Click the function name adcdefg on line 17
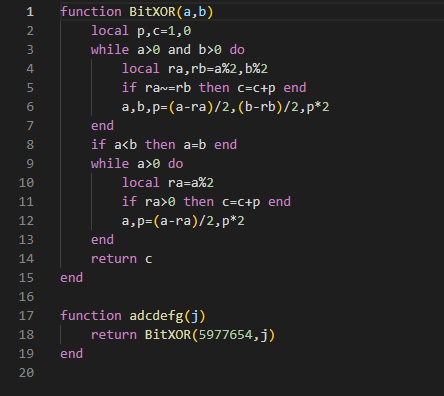 click(156, 316)
